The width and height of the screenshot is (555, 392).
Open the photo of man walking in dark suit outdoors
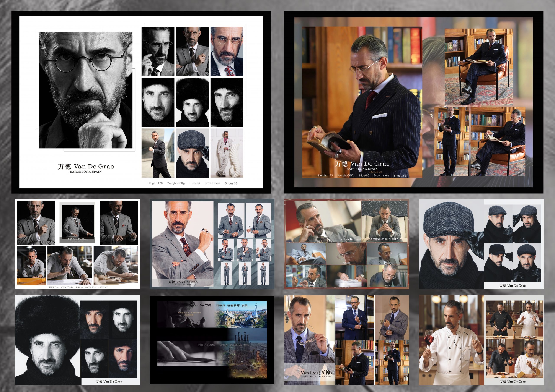[x=158, y=153]
